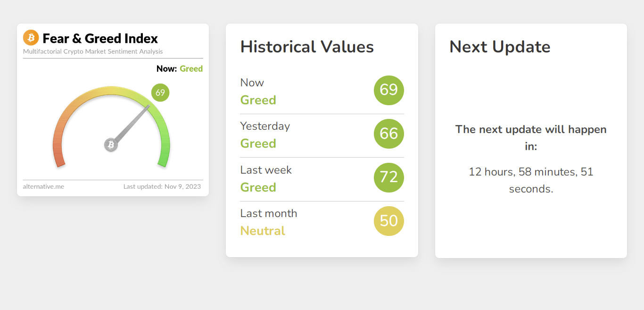
Task: Click the Fear & Greed Index title
Action: tap(100, 38)
